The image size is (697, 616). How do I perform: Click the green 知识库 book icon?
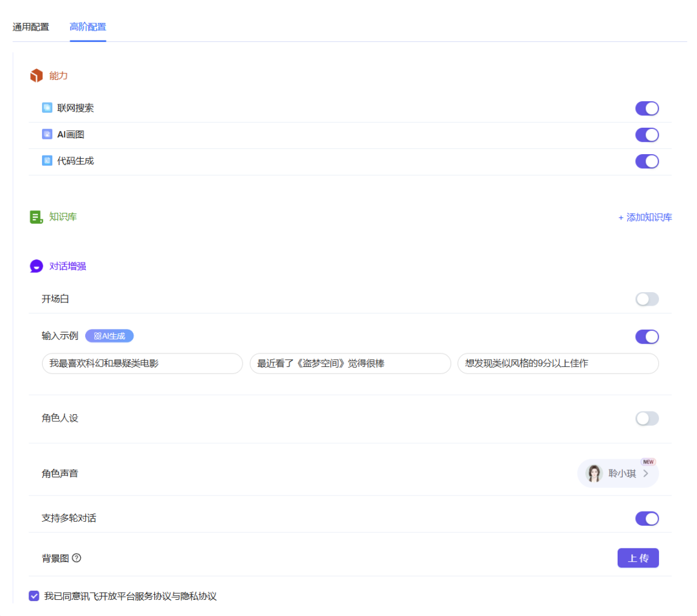[x=36, y=217]
